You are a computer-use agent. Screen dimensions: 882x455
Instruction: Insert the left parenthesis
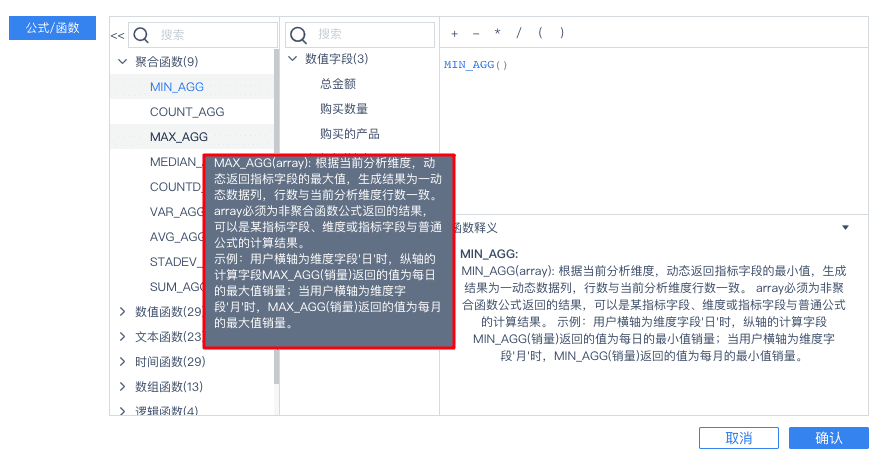(x=540, y=33)
